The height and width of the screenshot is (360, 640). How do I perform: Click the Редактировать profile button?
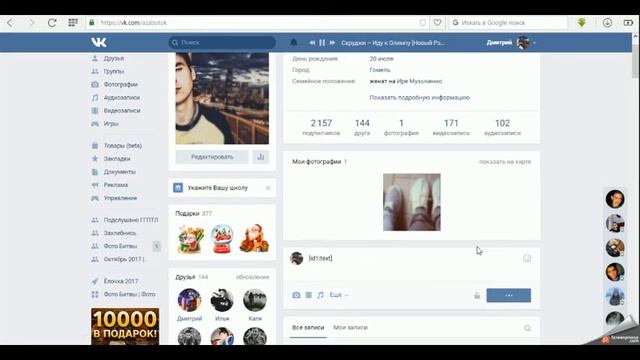coord(212,157)
